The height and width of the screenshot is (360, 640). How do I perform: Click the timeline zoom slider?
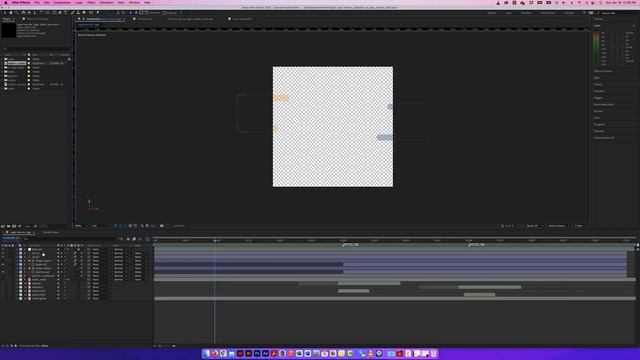coord(165,346)
